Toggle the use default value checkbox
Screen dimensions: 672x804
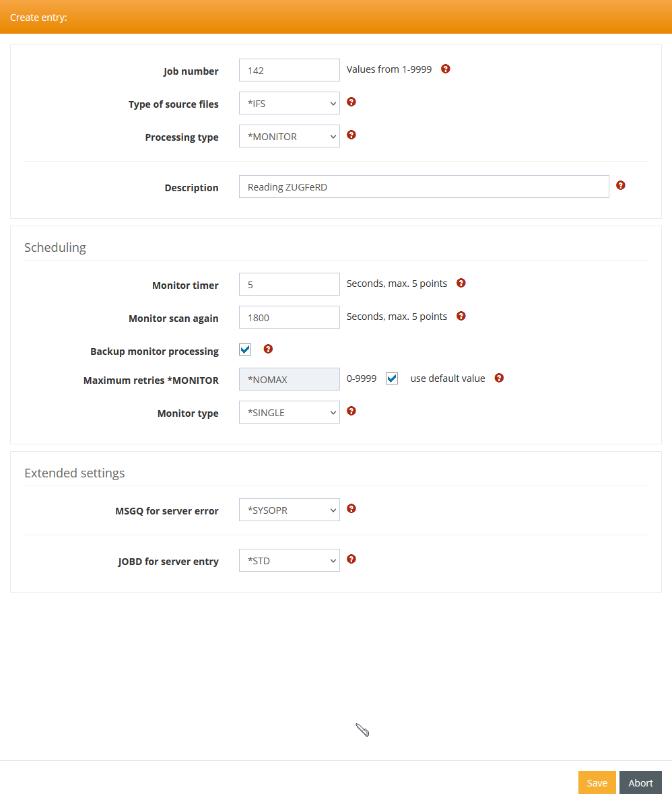[392, 378]
